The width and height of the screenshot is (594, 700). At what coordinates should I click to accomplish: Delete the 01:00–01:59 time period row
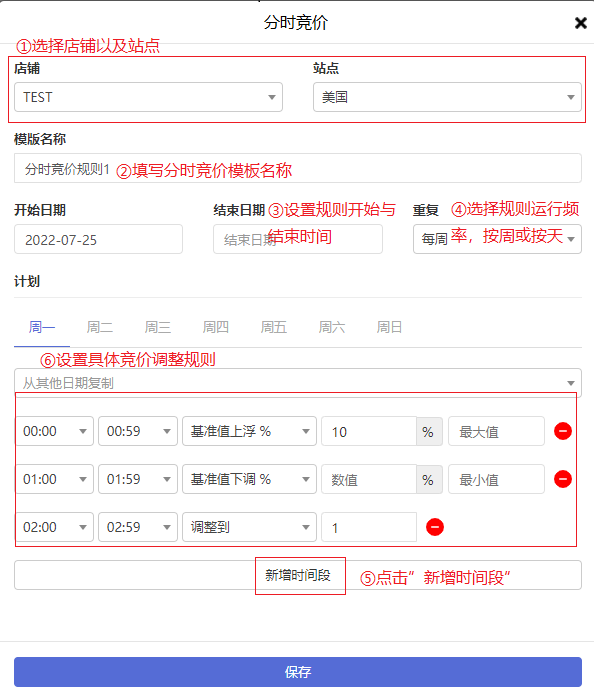click(x=562, y=479)
